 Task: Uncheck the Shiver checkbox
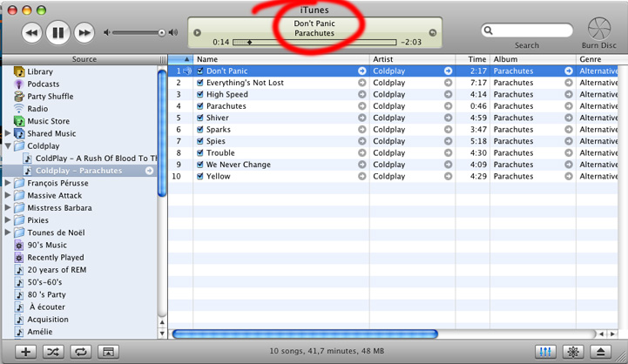pyautogui.click(x=199, y=118)
